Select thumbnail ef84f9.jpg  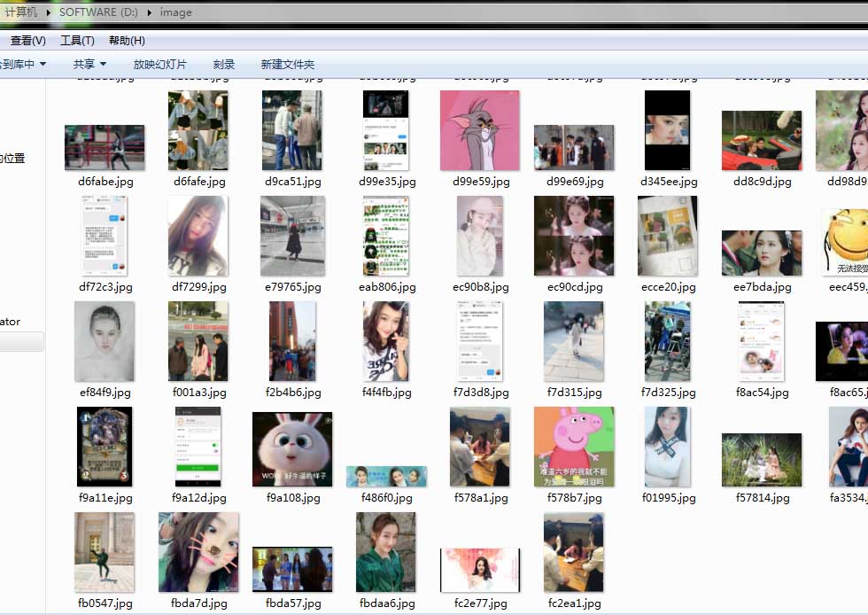105,341
